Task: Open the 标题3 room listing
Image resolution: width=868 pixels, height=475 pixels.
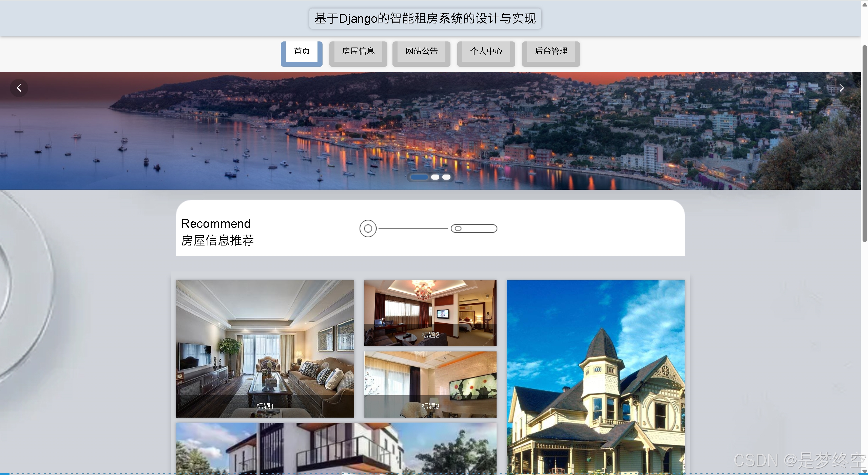Action: tap(430, 384)
